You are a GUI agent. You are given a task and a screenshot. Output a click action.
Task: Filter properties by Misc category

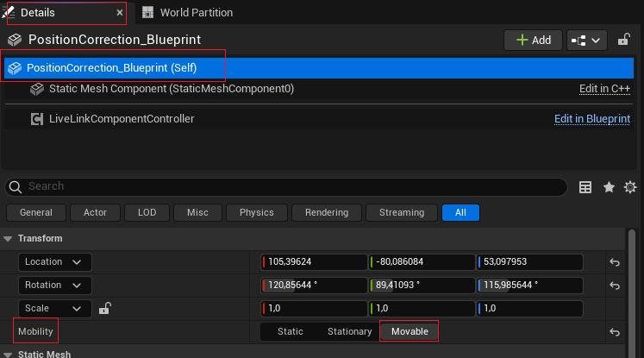pyautogui.click(x=197, y=212)
